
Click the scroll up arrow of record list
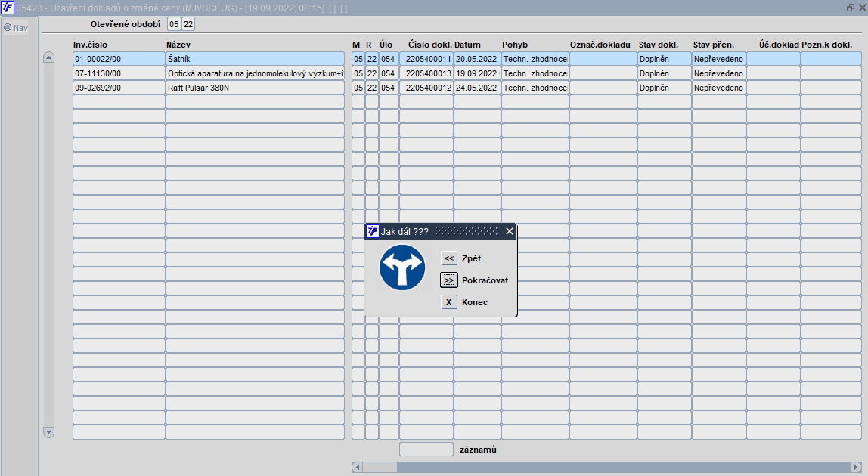tap(48, 57)
